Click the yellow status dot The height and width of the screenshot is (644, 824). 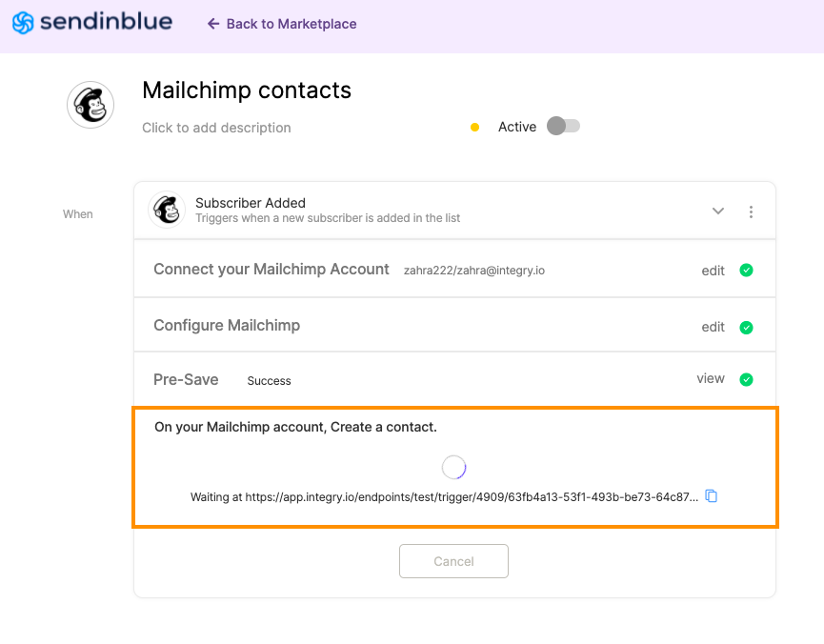[474, 128]
